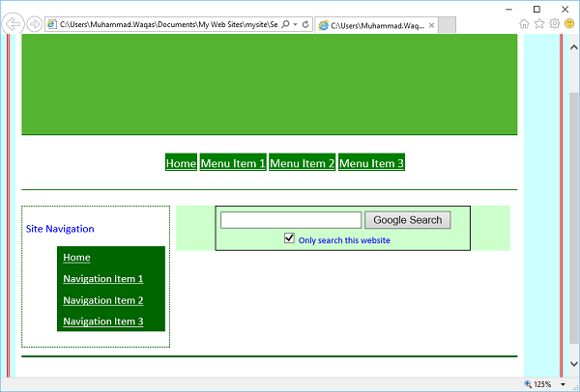
Task: Open a new blank tab
Action: 447,24
